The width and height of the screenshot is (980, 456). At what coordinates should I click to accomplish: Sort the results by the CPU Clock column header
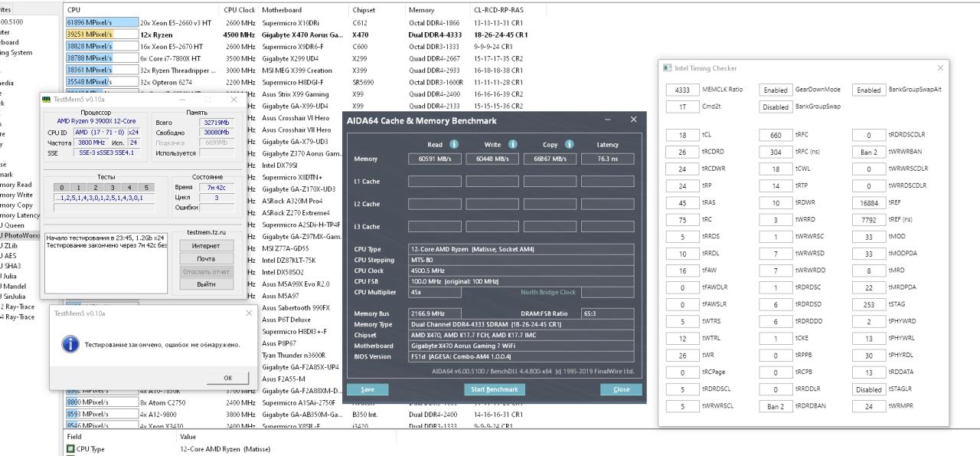(240, 10)
